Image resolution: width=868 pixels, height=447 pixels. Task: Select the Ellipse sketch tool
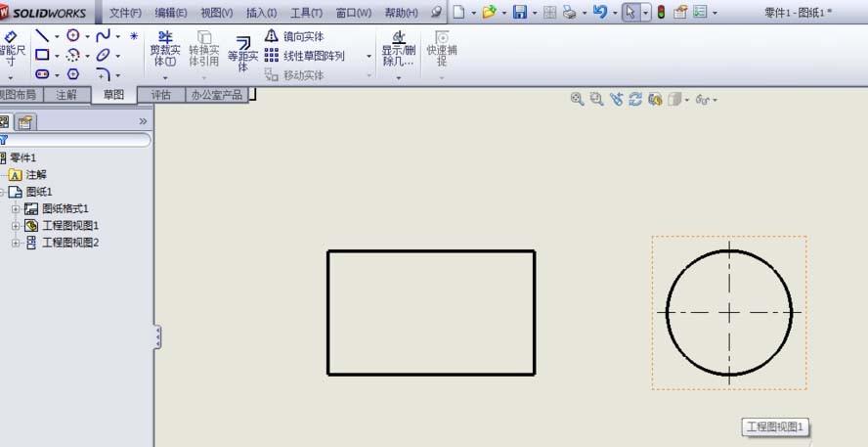tap(104, 55)
